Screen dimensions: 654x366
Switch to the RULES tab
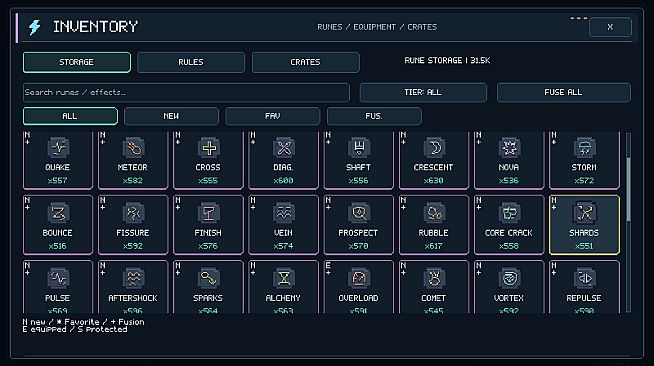(x=191, y=62)
